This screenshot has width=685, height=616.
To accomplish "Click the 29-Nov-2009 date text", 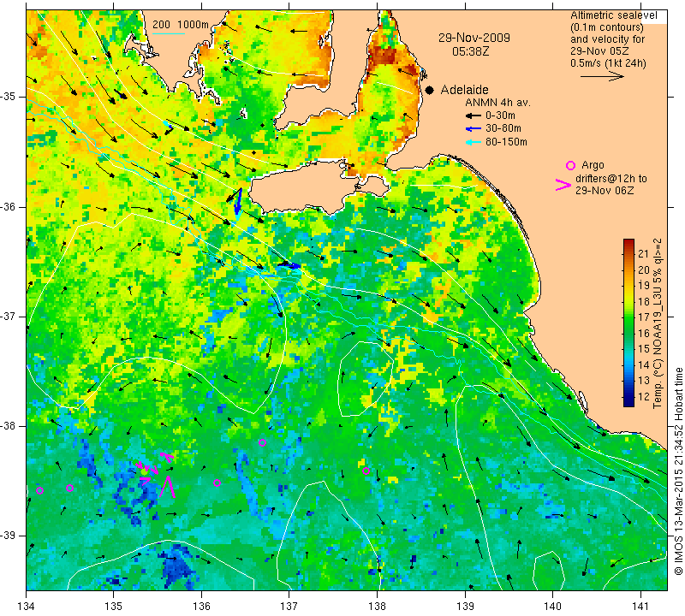I will [474, 38].
